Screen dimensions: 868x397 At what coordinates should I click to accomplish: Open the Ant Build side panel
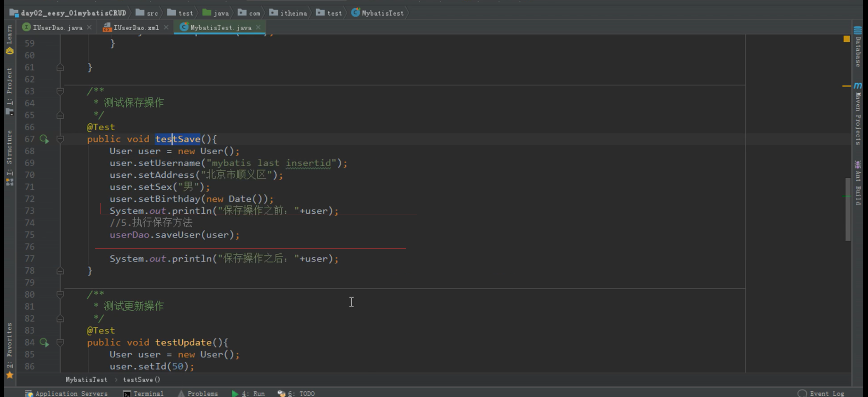[x=858, y=183]
